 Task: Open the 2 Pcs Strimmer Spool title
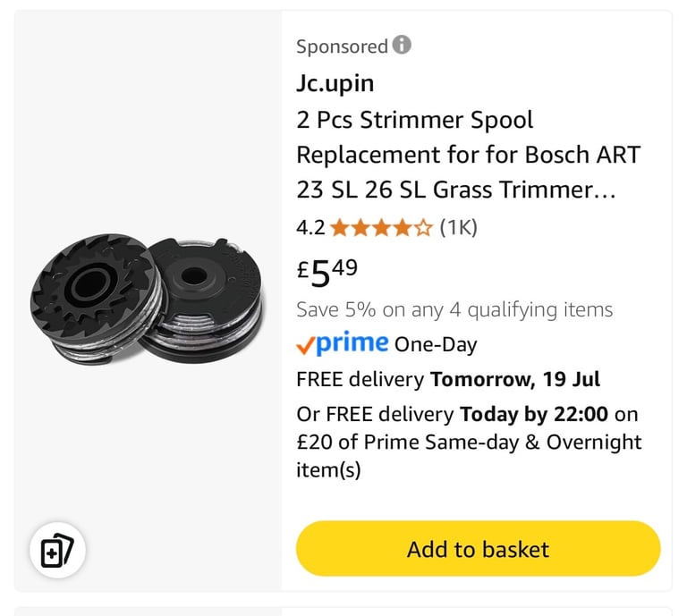click(x=415, y=120)
